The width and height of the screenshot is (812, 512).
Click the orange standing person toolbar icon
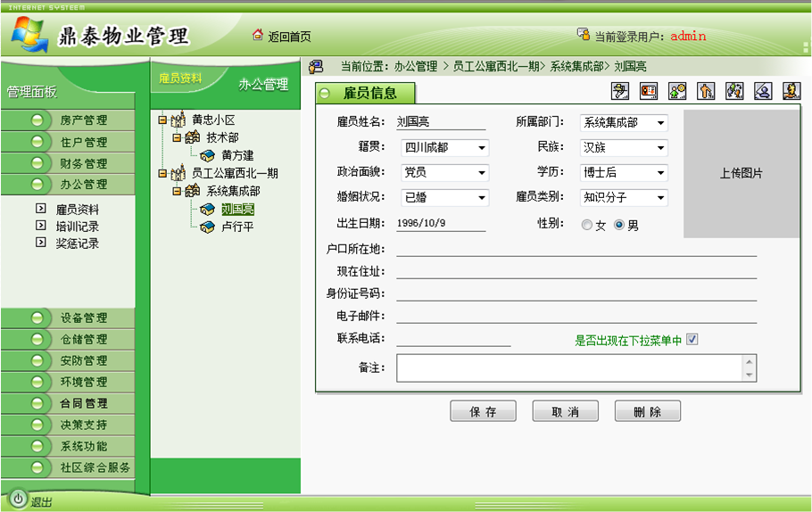(706, 91)
